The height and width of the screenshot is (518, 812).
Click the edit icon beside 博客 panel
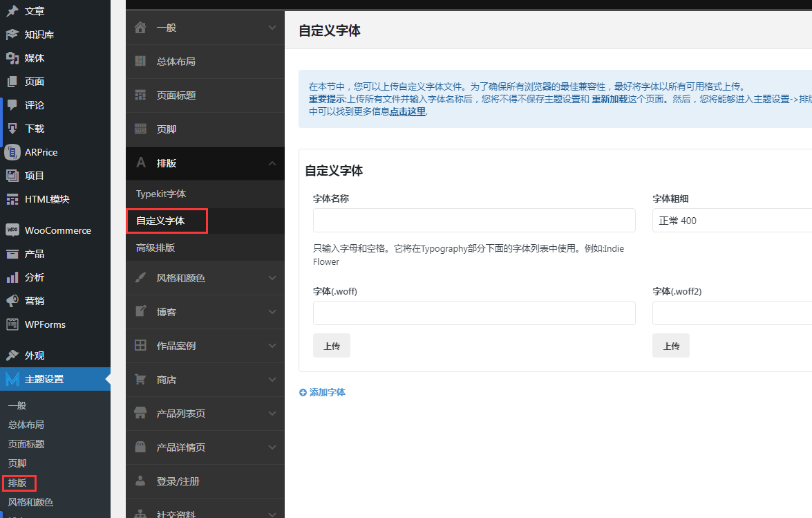tap(140, 311)
